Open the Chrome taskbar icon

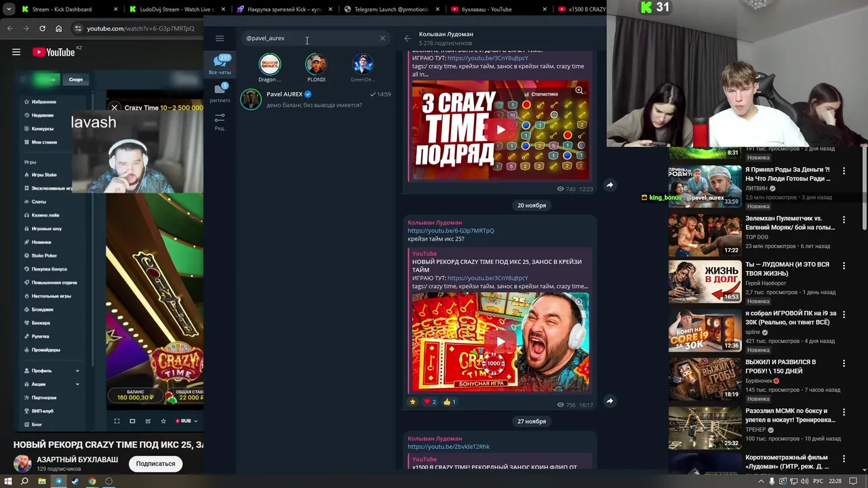click(92, 481)
